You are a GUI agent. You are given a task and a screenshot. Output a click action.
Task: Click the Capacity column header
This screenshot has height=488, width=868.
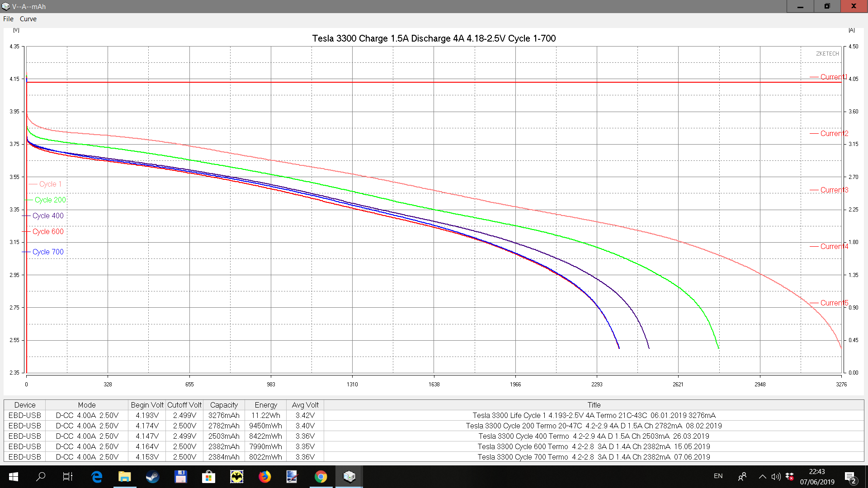[224, 405]
